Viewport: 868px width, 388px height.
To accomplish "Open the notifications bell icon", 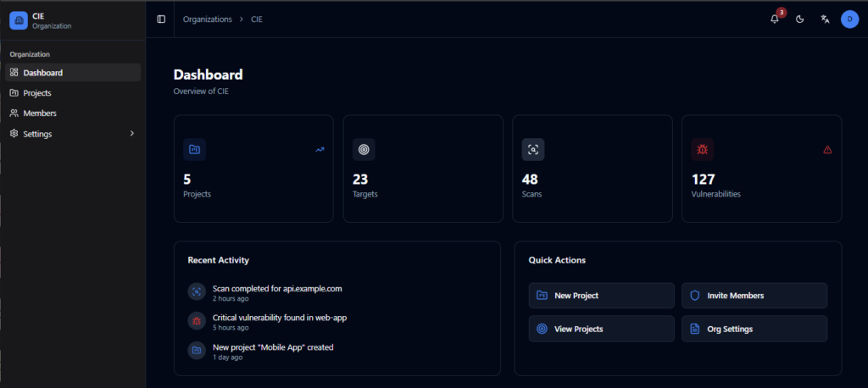I will 774,19.
